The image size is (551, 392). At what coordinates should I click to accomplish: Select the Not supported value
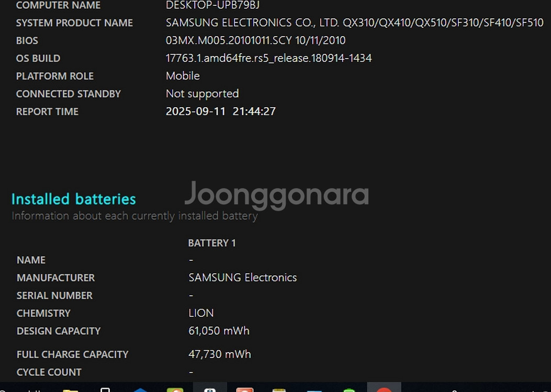202,94
